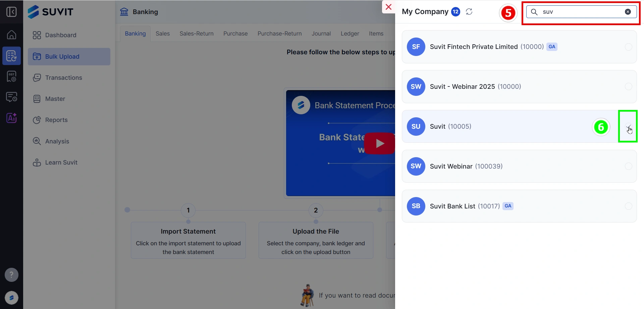The width and height of the screenshot is (644, 309).
Task: Open the GST module icon in left rail
Action: click(x=11, y=76)
